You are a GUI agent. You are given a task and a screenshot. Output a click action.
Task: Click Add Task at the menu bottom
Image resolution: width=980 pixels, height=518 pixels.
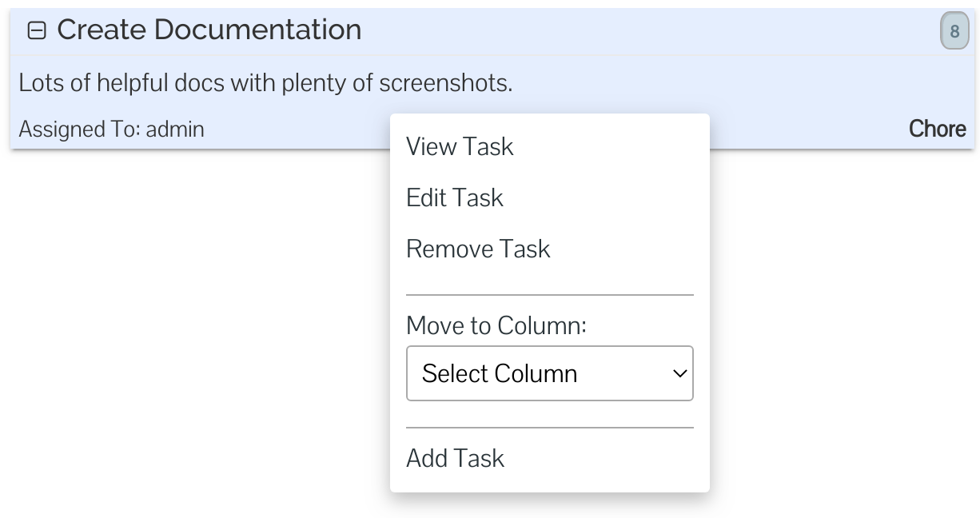pyautogui.click(x=455, y=458)
